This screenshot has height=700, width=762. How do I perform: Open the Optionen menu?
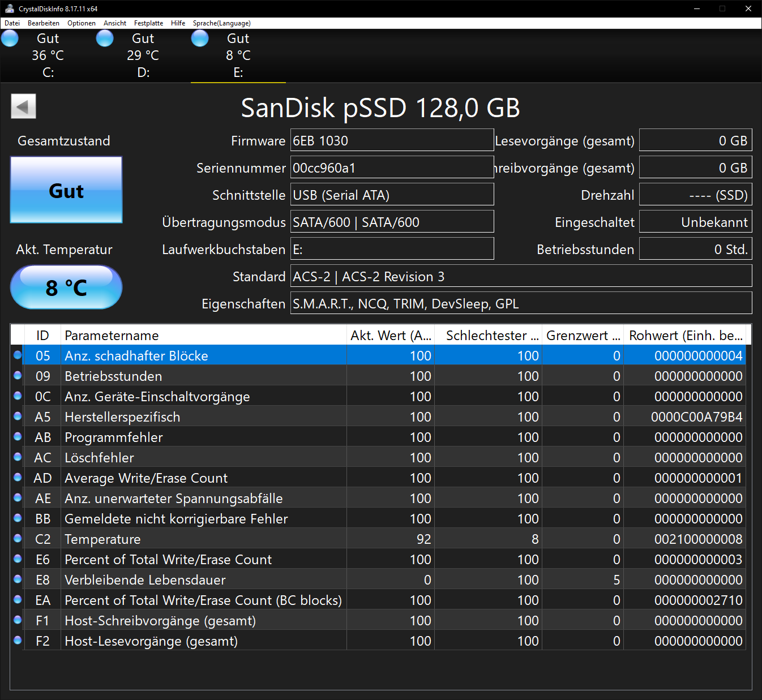tap(82, 23)
